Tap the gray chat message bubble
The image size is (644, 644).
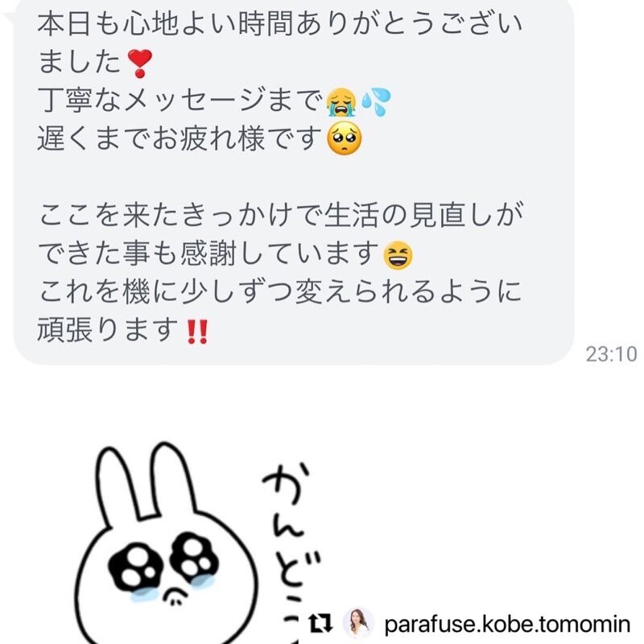coord(294,180)
